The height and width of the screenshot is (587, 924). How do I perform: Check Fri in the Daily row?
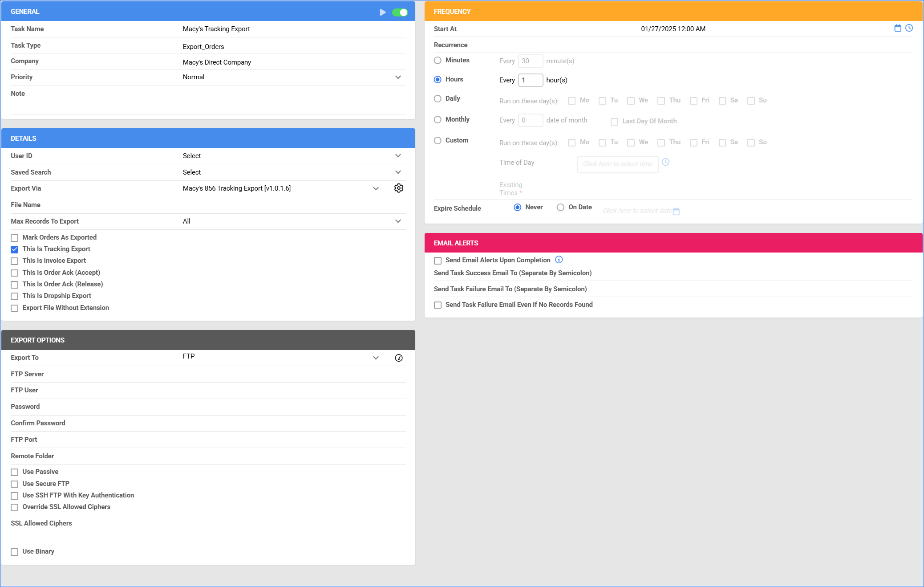tap(693, 101)
